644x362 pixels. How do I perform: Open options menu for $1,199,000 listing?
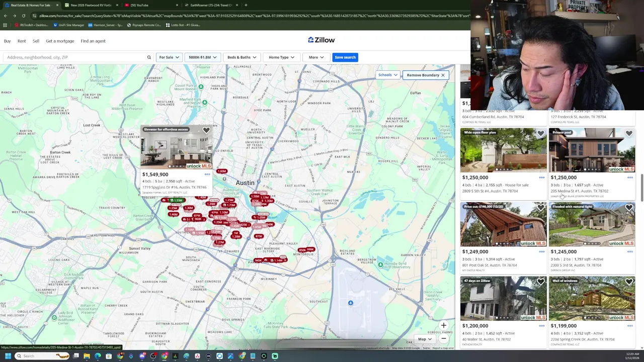(630, 326)
